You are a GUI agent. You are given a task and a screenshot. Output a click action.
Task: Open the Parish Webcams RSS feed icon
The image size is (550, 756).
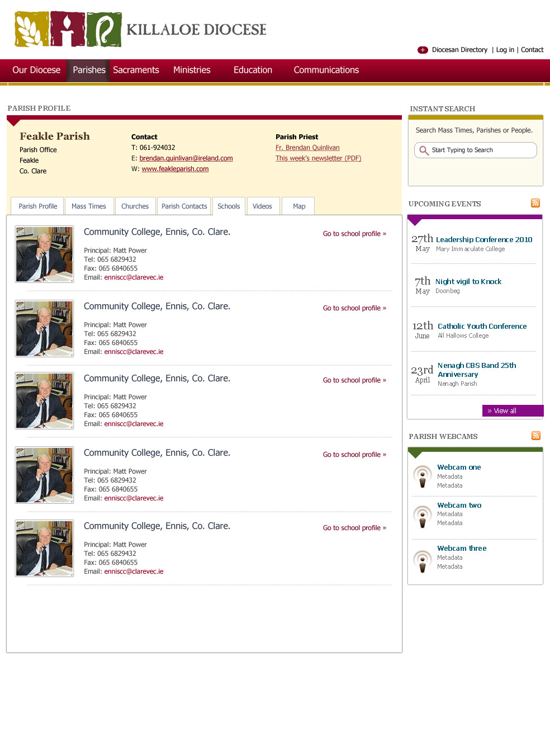[x=536, y=436]
